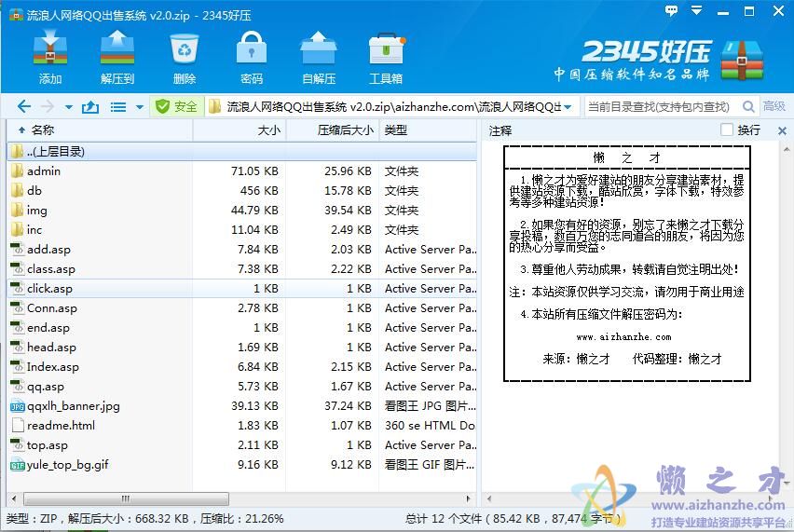Close the 注释 comment panel
The width and height of the screenshot is (794, 532).
(782, 131)
